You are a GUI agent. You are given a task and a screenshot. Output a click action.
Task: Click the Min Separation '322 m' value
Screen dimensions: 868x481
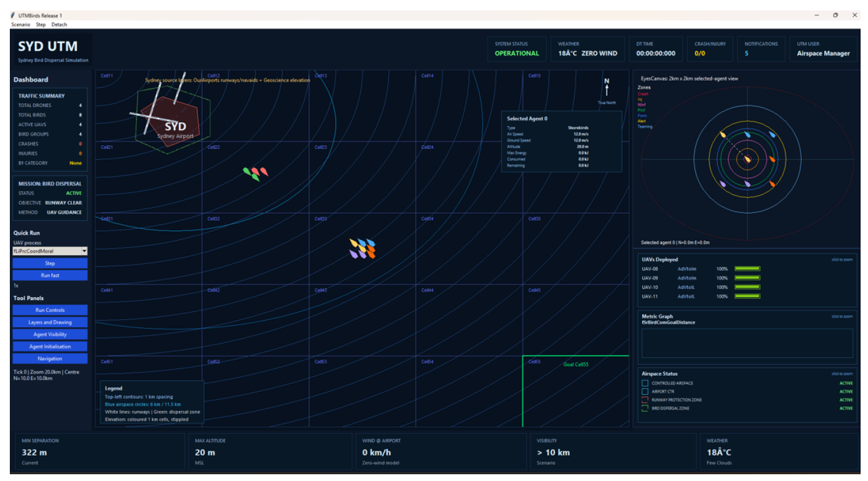point(34,452)
